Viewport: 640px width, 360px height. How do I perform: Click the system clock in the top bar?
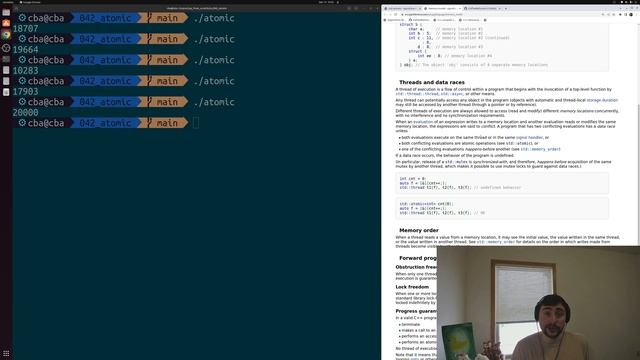click(x=326, y=2)
